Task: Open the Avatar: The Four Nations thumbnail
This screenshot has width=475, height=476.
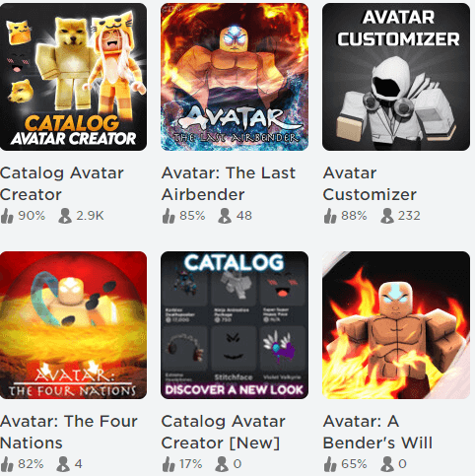Action: (x=73, y=325)
